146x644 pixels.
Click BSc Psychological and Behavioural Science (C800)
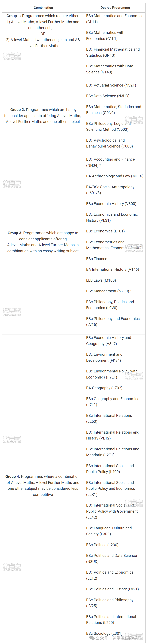tap(110, 143)
